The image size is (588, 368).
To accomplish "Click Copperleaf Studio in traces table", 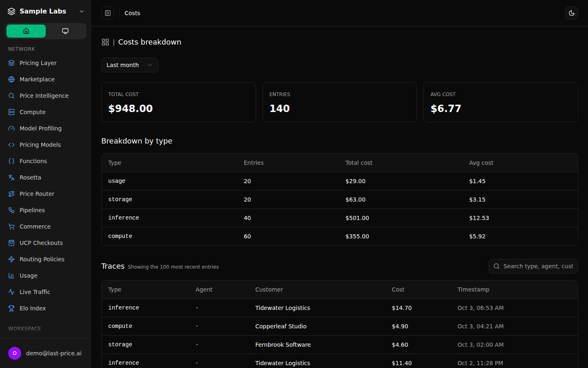I will click(281, 326).
